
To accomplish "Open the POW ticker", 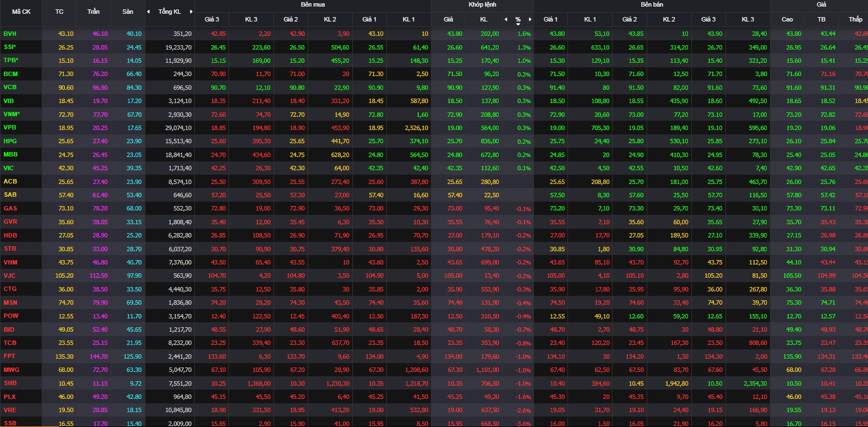I will [x=11, y=316].
